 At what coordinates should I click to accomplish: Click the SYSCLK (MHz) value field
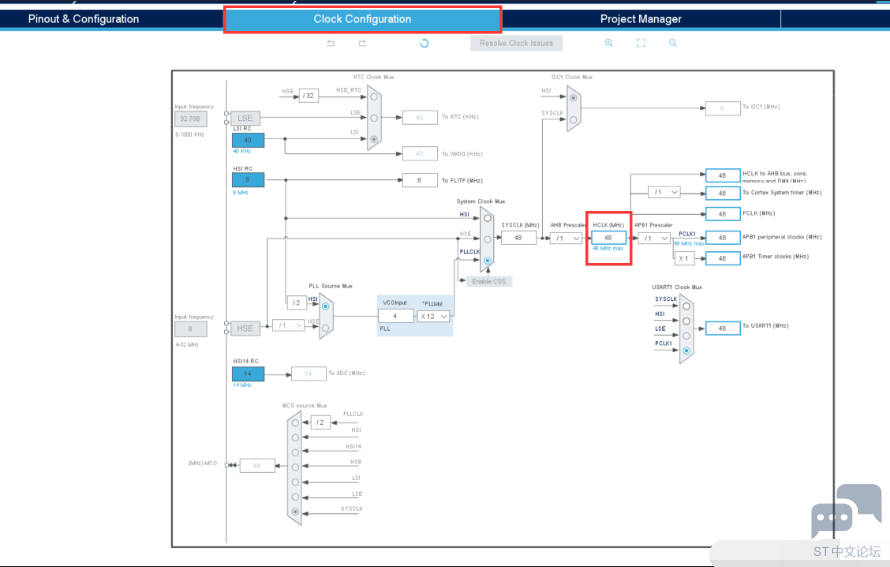[518, 238]
